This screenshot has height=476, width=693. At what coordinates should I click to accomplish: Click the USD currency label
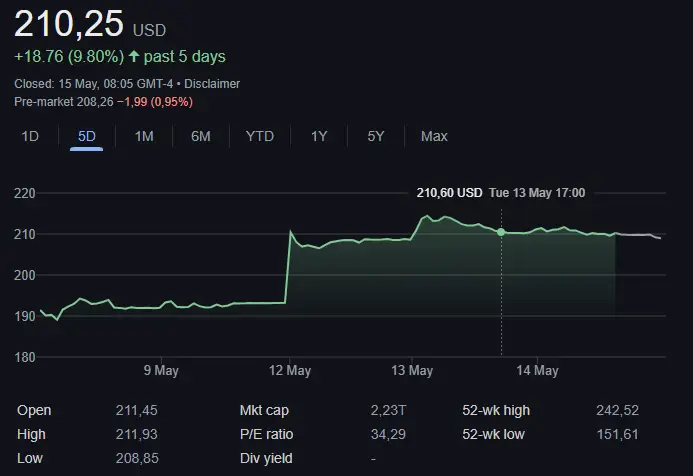(149, 30)
